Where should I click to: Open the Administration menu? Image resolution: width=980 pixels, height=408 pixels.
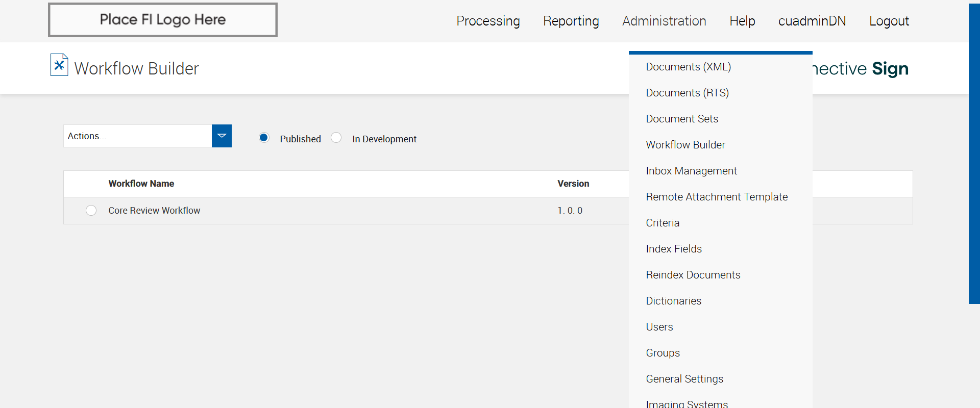coord(664,21)
